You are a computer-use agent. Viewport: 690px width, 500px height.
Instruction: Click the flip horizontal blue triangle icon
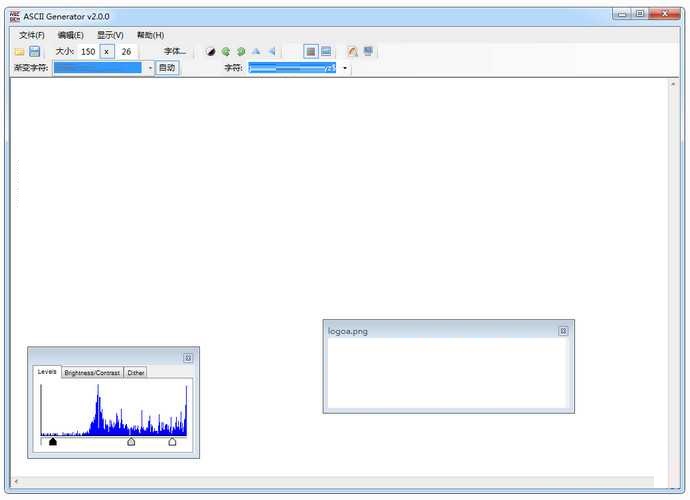tap(272, 52)
